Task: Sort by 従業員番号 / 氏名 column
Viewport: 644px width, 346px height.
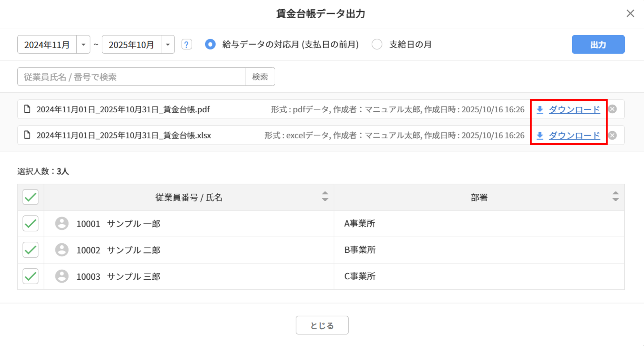Action: tap(325, 197)
